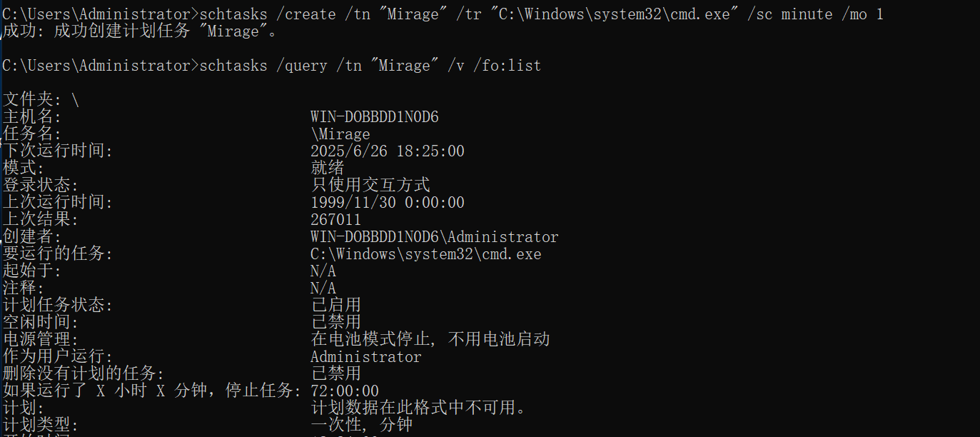The width and height of the screenshot is (980, 437).
Task: Click the success message for creating Mirage
Action: click(140, 31)
